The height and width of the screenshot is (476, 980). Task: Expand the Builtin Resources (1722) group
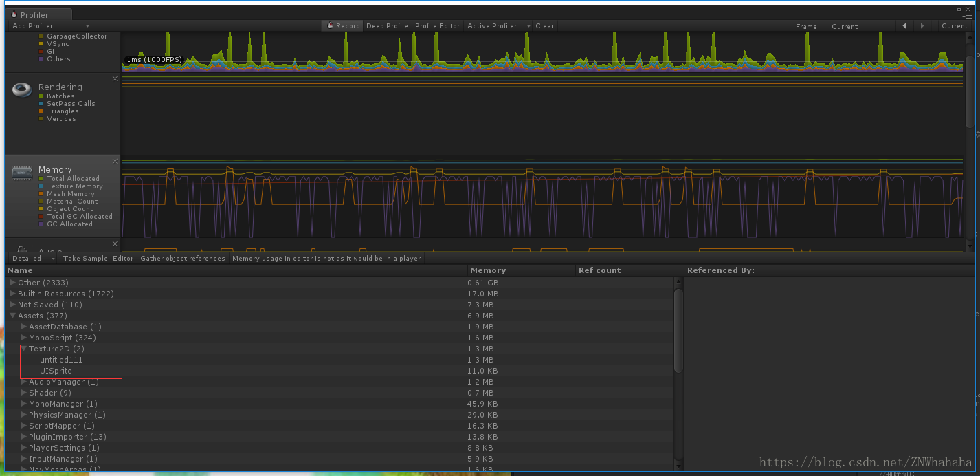(12, 294)
